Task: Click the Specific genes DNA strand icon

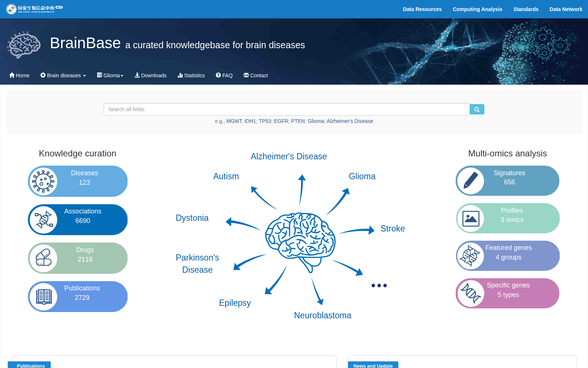Action: (x=471, y=293)
